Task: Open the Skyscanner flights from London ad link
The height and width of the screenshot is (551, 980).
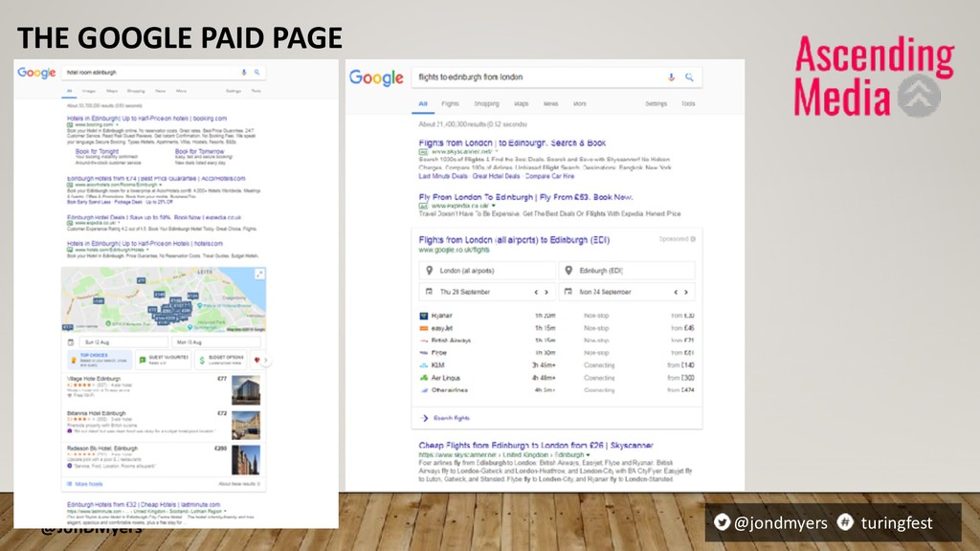Action: coord(512,143)
